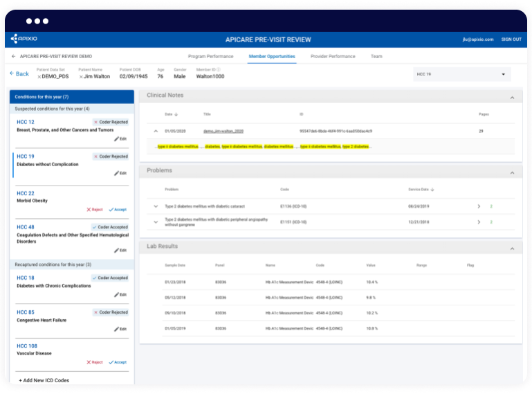Collapse the Clinical Notes panel

pyautogui.click(x=512, y=98)
